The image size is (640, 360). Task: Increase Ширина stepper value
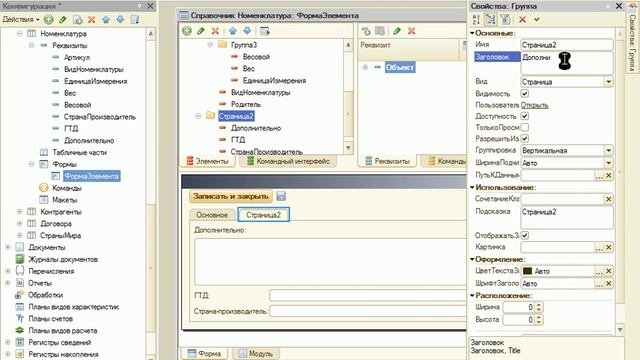[539, 304]
